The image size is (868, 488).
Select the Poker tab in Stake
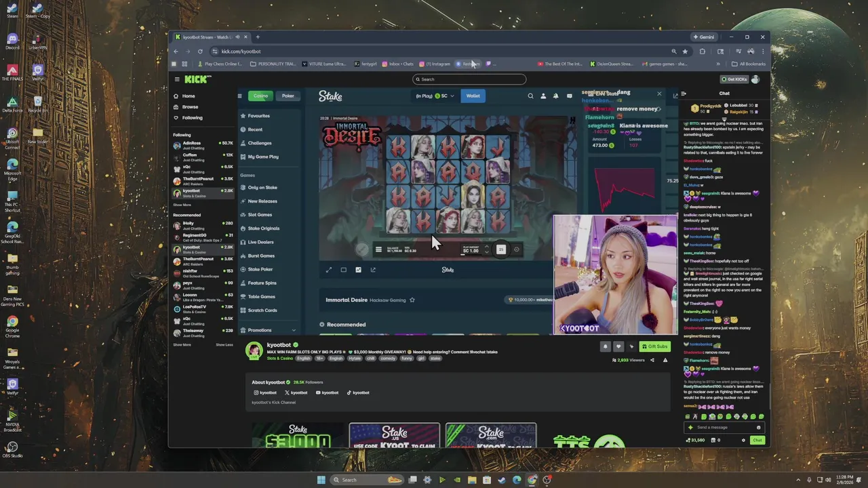(x=288, y=96)
